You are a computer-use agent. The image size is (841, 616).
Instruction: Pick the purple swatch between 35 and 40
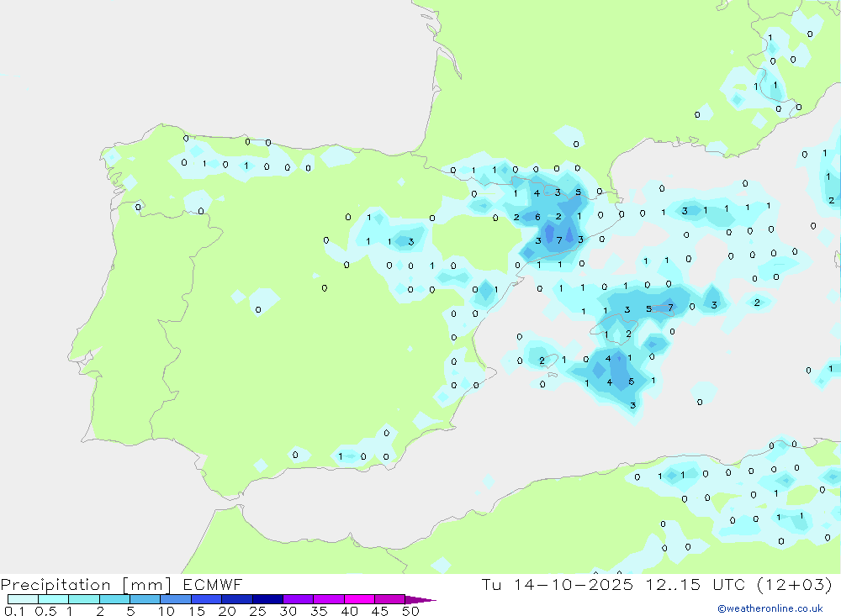328,599
